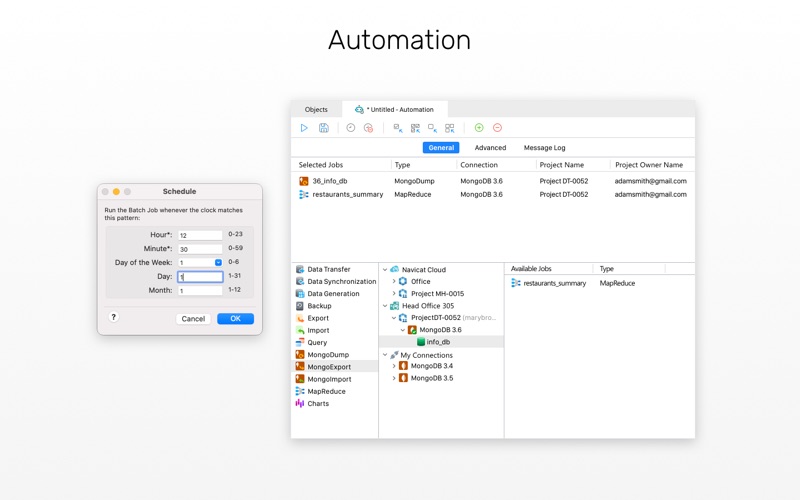The height and width of the screenshot is (500, 800).
Task: Click the Deselect All Jobs toolbar icon
Action: (449, 128)
